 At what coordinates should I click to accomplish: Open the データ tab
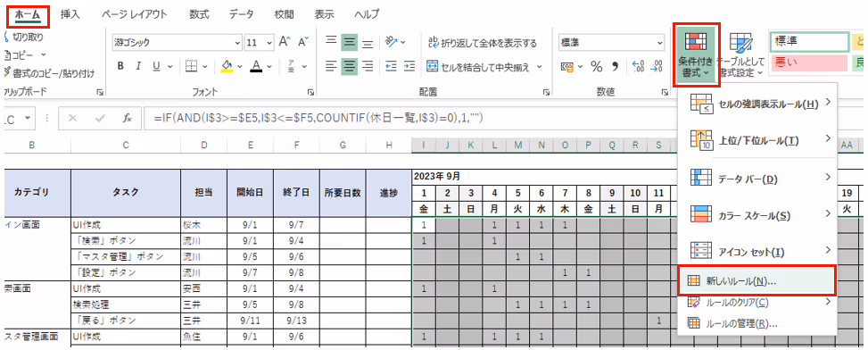tap(242, 15)
